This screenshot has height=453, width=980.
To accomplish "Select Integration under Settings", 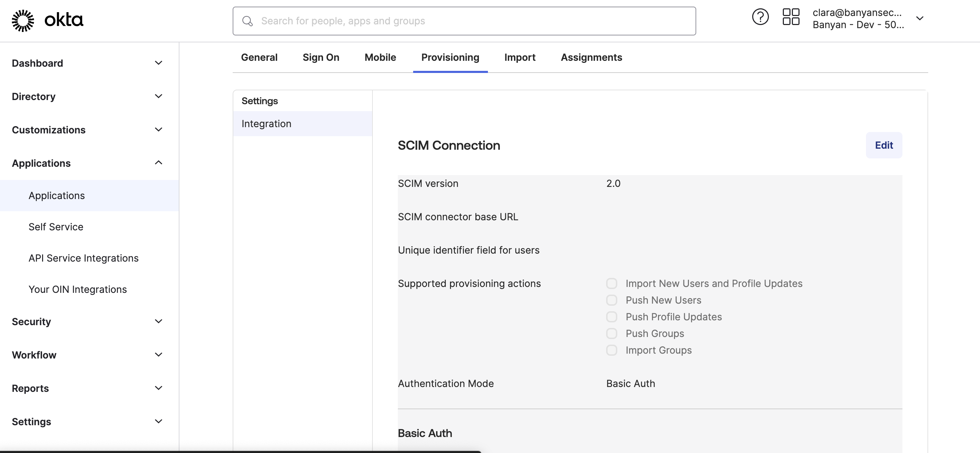I will click(x=266, y=124).
